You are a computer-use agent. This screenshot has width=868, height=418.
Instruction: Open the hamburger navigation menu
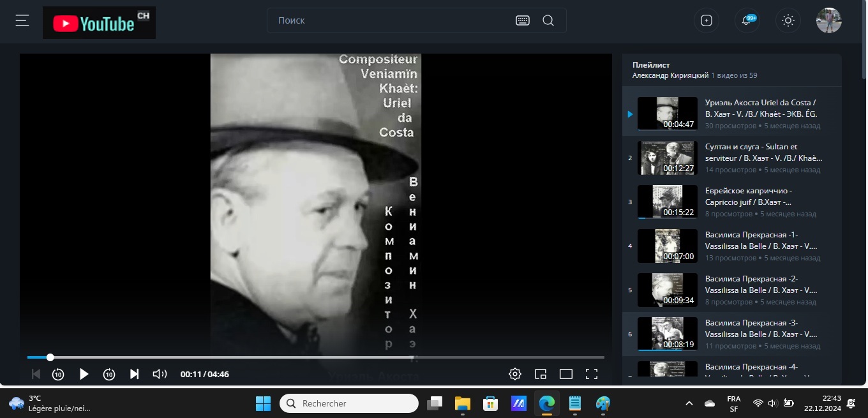click(x=22, y=21)
